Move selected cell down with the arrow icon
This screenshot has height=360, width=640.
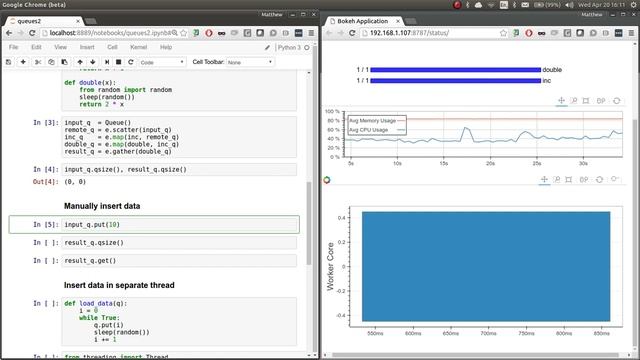93,62
